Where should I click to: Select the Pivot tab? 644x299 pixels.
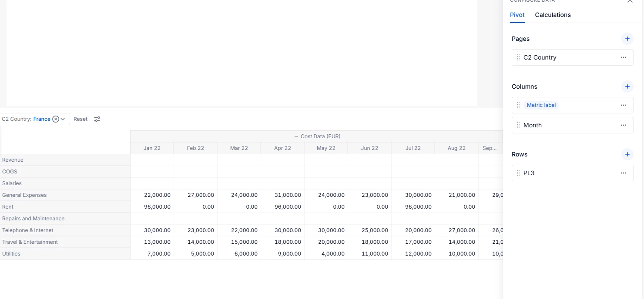tap(517, 15)
